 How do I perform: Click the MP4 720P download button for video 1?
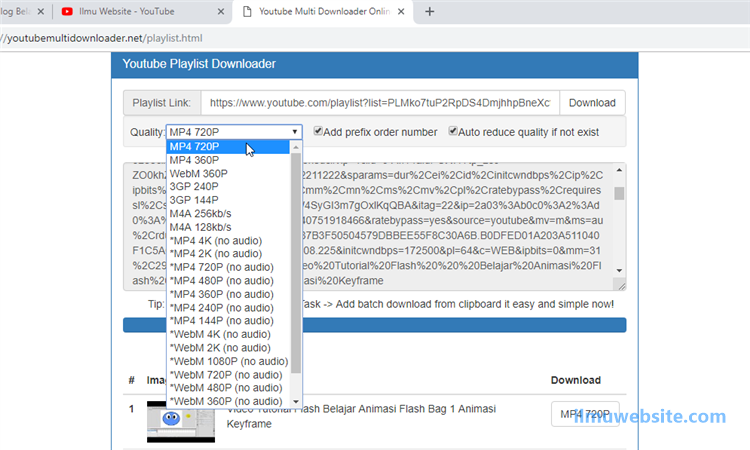585,414
